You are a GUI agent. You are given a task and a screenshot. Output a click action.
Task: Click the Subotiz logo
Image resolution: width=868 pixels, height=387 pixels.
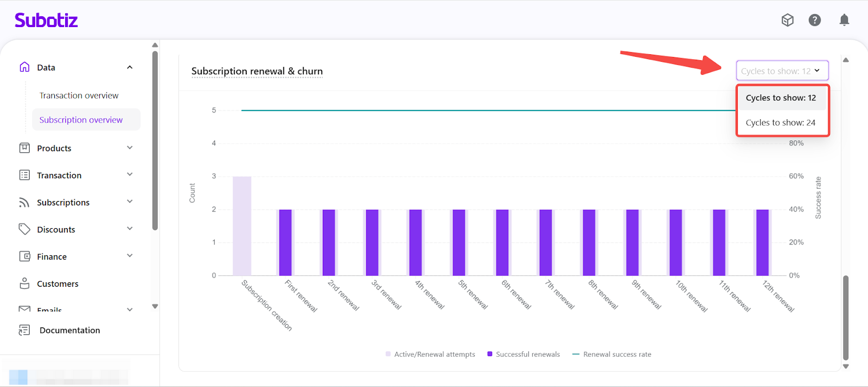click(x=46, y=21)
